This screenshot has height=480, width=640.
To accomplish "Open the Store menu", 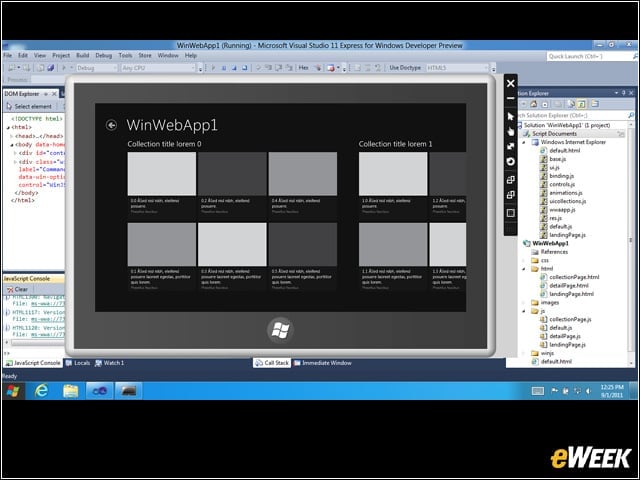I will pos(145,56).
